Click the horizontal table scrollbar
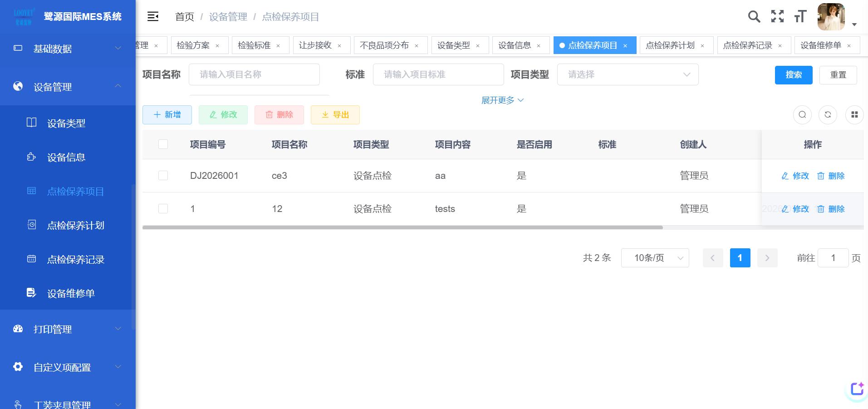The height and width of the screenshot is (409, 868). click(x=402, y=227)
